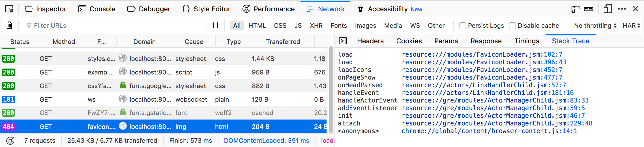Toggle Responsive Design Mode icon
Image resolution: width=644 pixels, height=147 pixels.
[x=608, y=9]
